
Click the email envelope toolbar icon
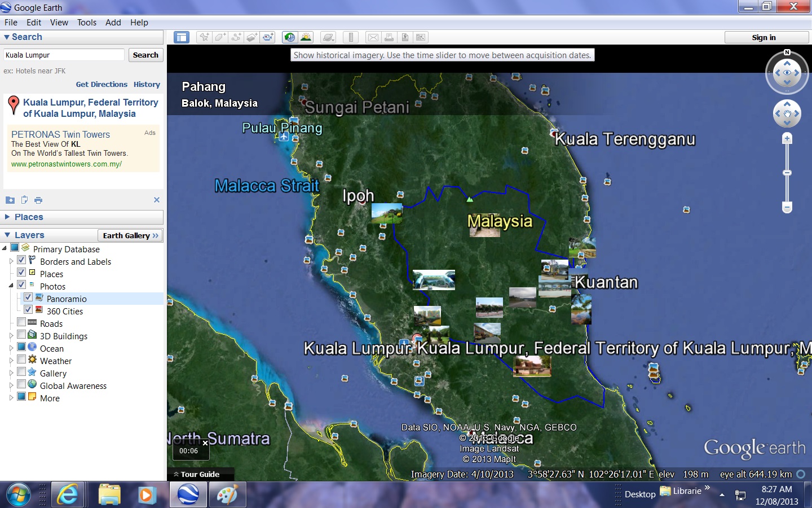373,37
